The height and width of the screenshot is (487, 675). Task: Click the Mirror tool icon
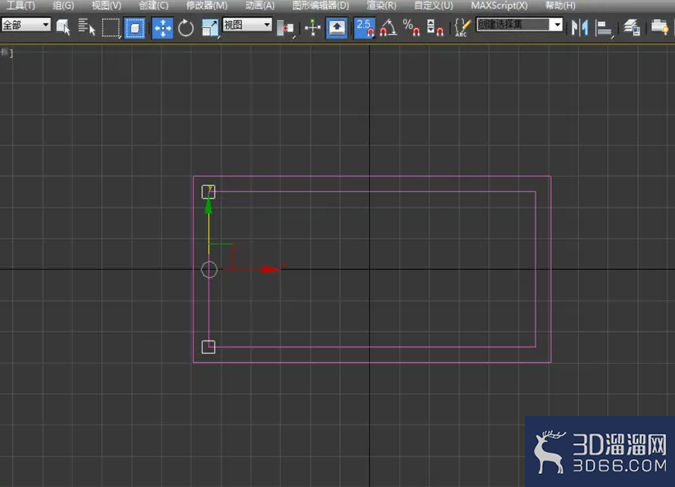(580, 28)
